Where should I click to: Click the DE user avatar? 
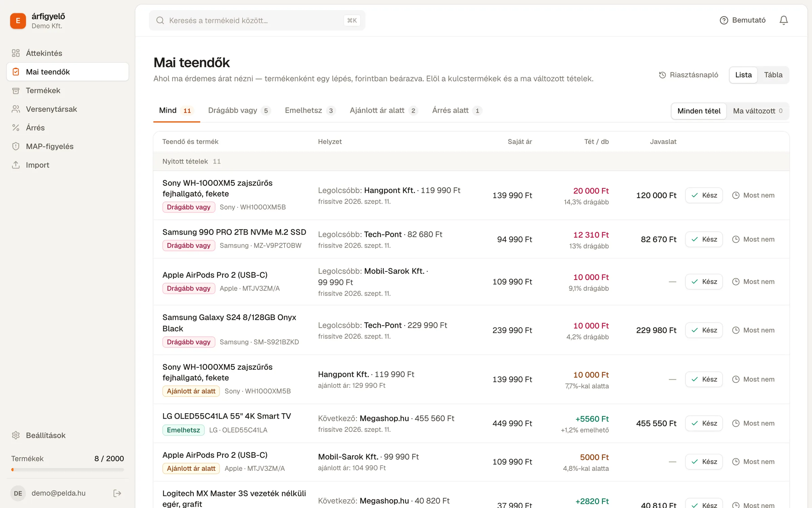click(18, 493)
